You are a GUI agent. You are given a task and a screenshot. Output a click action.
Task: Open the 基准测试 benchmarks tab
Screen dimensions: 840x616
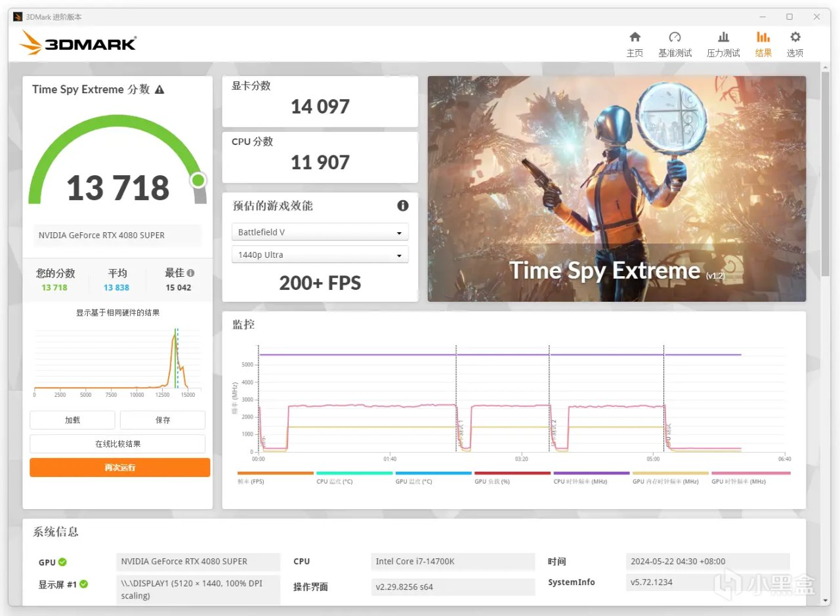[675, 45]
